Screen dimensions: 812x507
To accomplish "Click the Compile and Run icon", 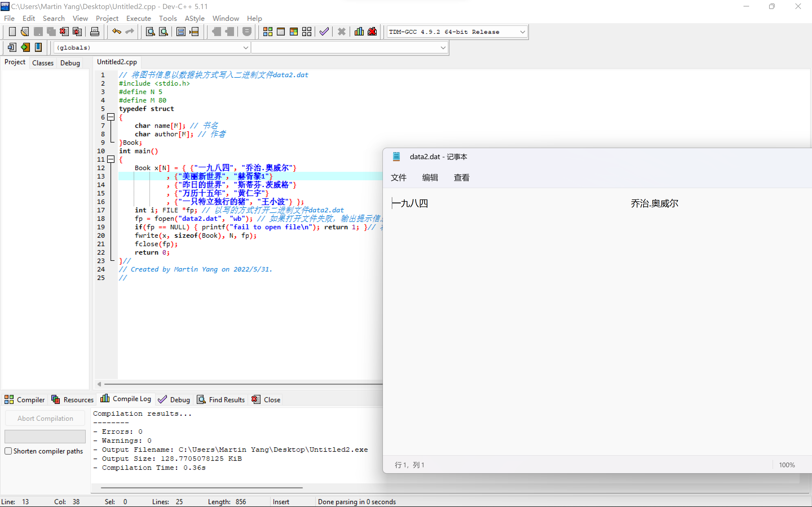I will click(294, 32).
